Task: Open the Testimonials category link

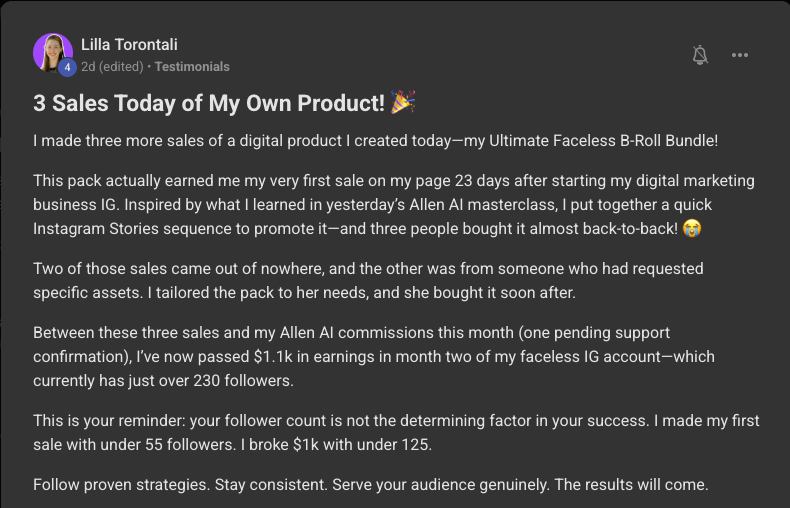Action: click(x=192, y=67)
